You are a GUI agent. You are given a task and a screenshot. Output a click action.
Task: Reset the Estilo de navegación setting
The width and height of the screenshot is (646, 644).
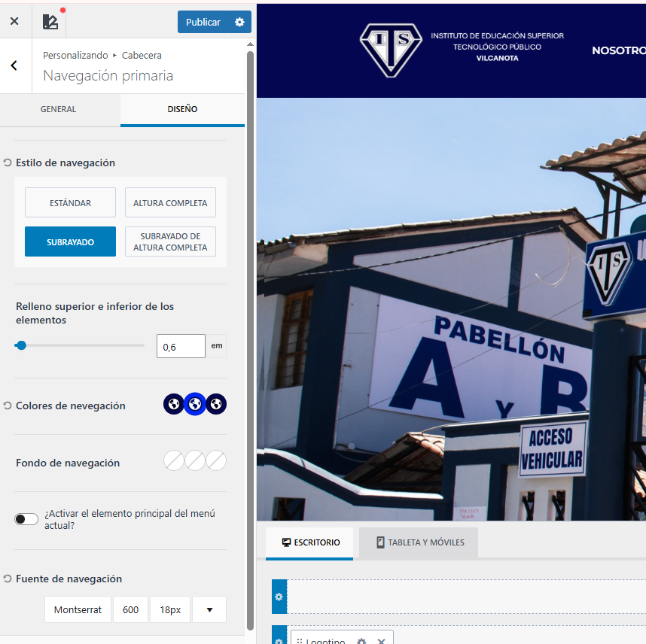point(8,163)
